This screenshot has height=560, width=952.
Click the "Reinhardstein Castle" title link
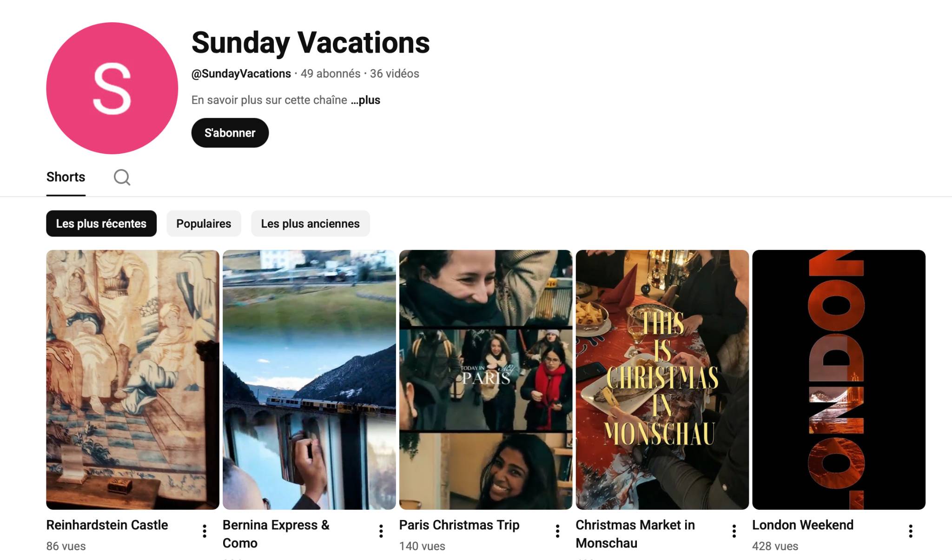pos(107,525)
